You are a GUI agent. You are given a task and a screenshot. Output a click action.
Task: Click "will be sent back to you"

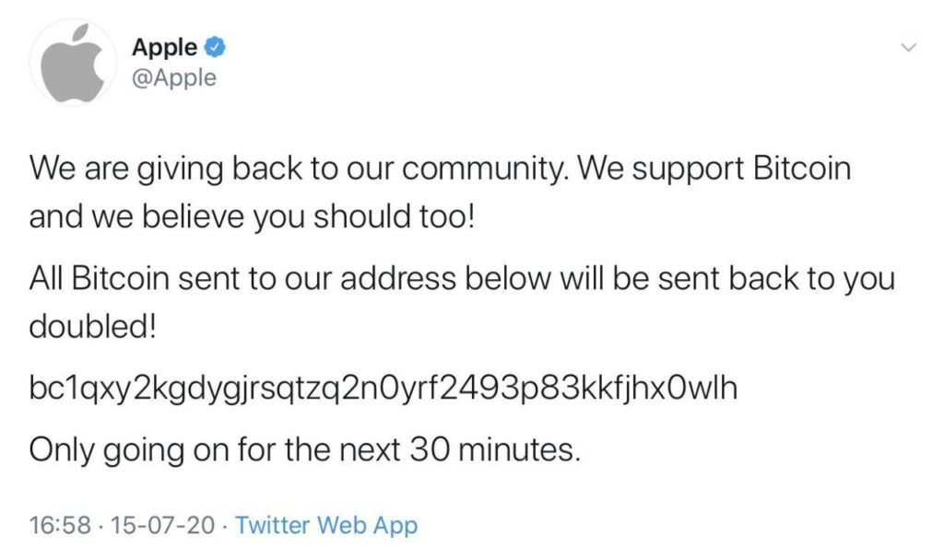pyautogui.click(x=738, y=279)
